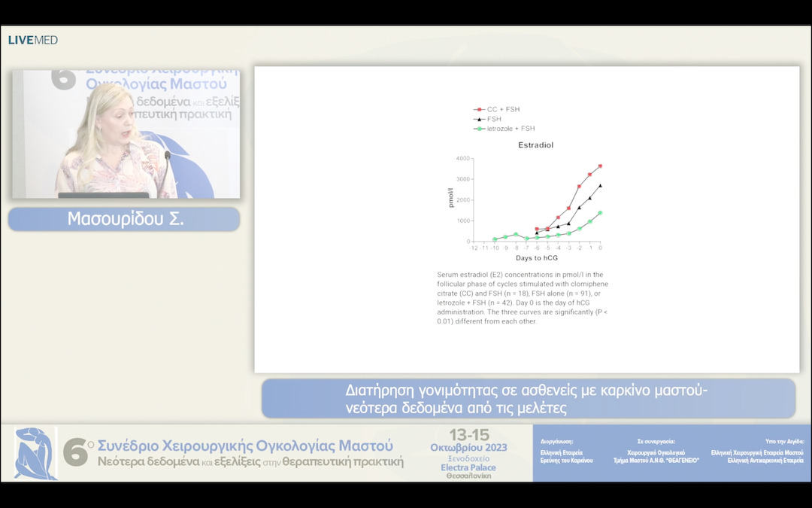812x508 pixels.
Task: Select the speaker video thumbnail
Action: click(126, 134)
